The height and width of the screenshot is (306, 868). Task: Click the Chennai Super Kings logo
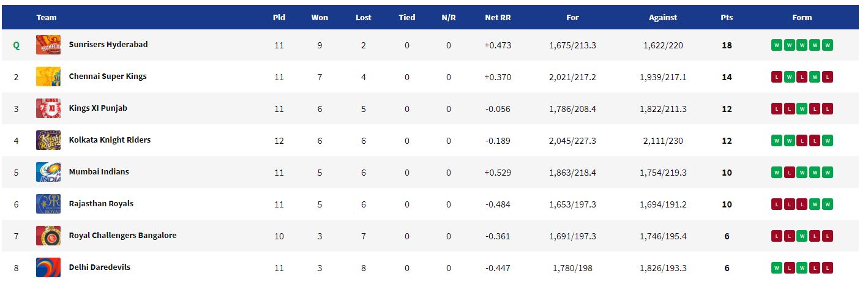point(48,76)
